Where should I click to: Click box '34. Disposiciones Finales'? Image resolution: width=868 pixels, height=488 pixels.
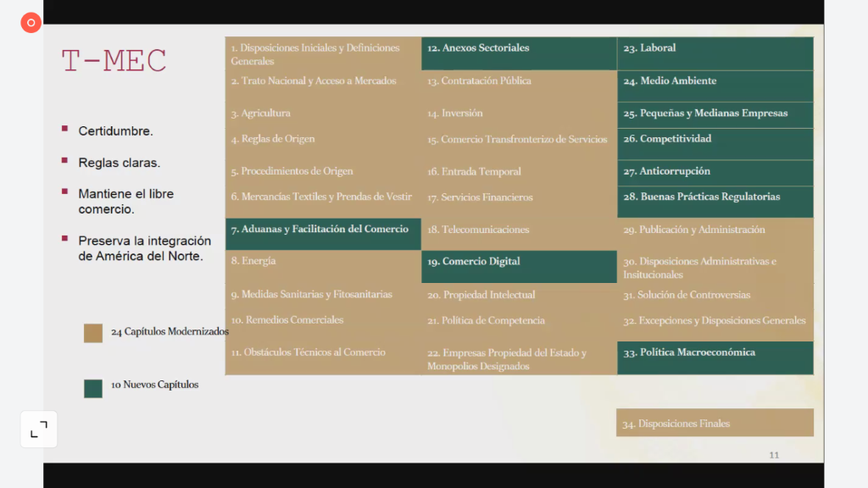[715, 423]
